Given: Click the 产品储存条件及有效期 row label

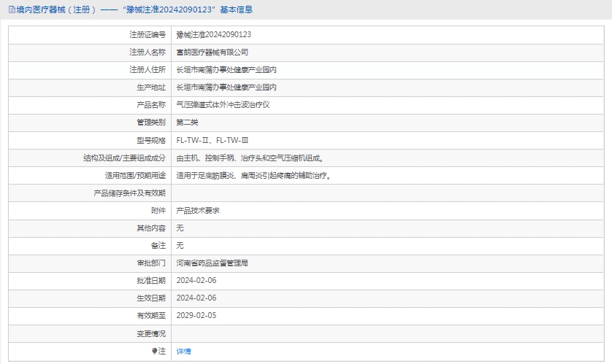Looking at the screenshot, I should coord(130,193).
